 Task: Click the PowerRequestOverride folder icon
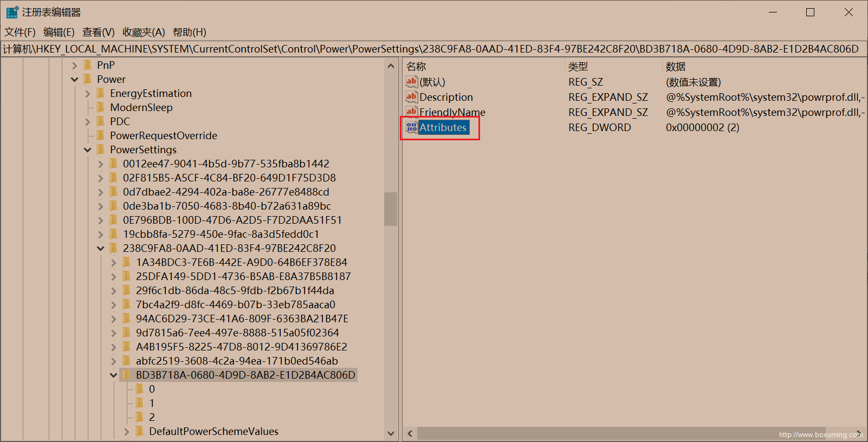click(x=101, y=135)
